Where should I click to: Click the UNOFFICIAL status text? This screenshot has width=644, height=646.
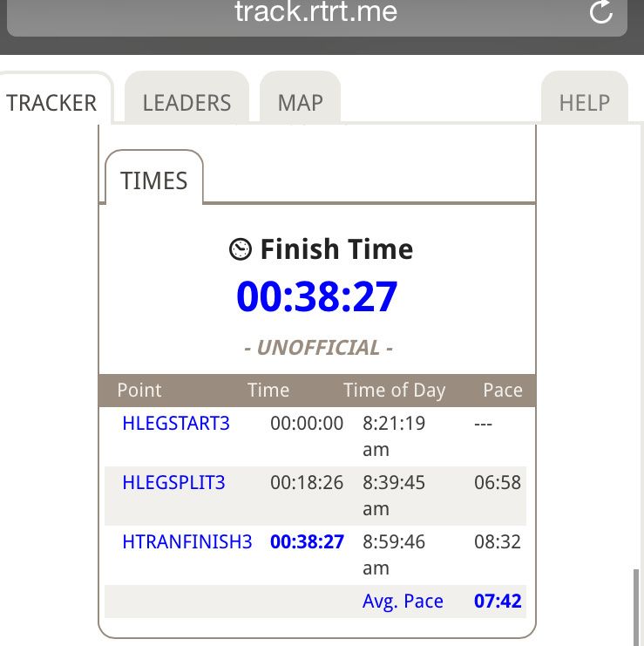tap(318, 348)
